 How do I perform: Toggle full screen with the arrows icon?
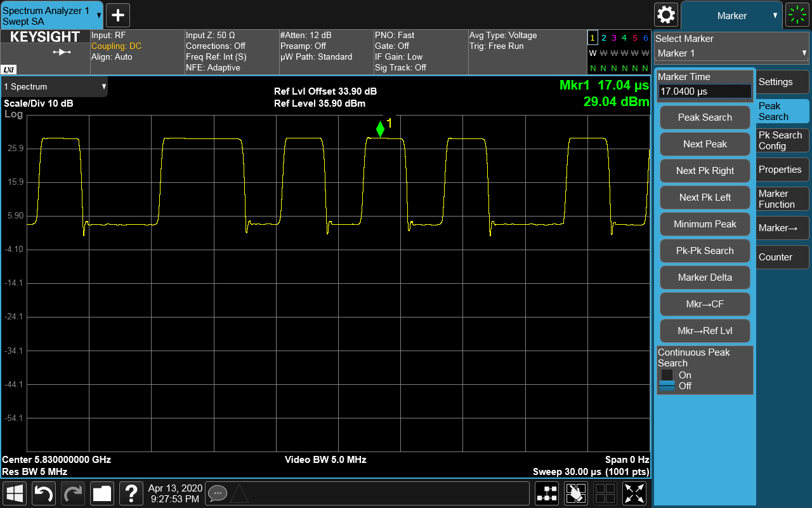coord(634,493)
